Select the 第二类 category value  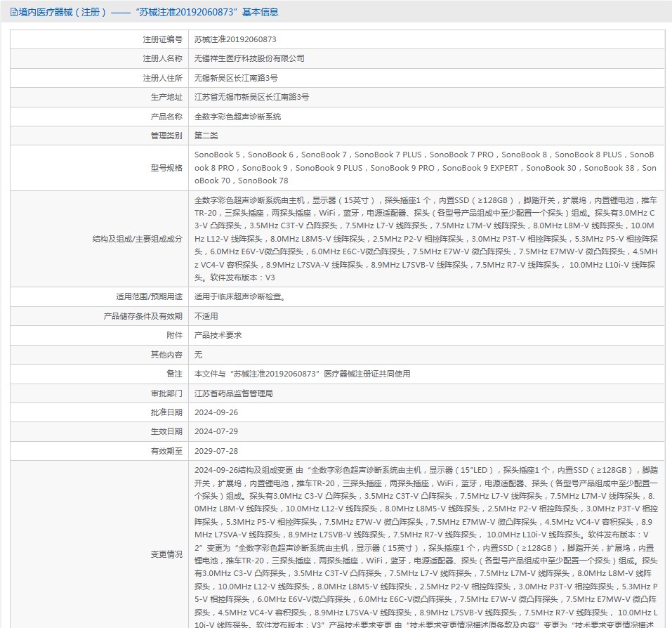click(x=206, y=136)
